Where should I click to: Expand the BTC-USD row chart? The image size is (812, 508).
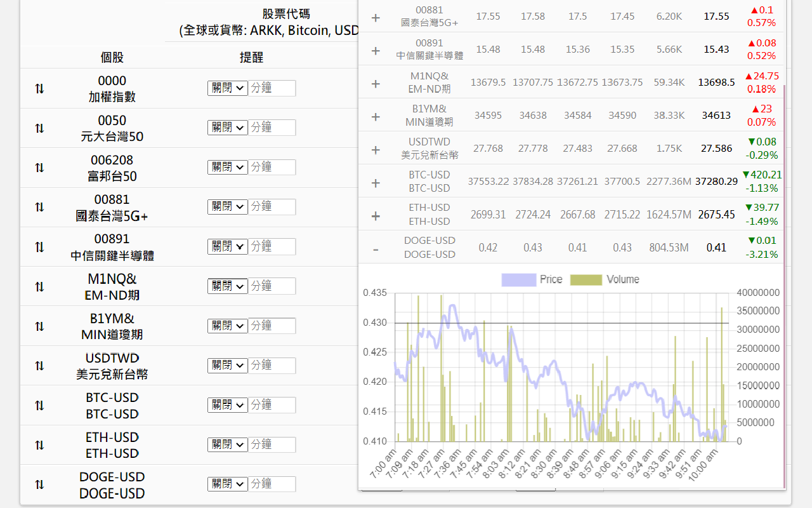376,183
